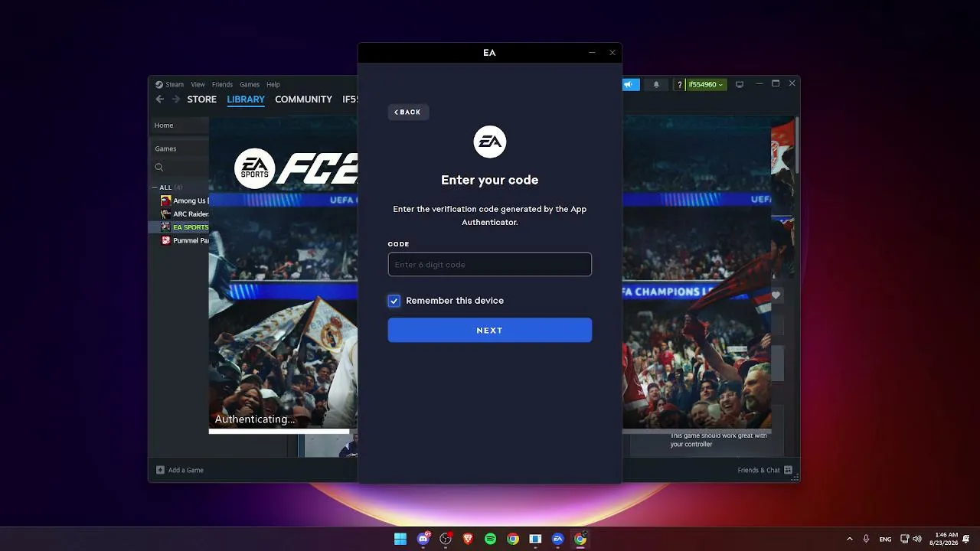This screenshot has height=551, width=980.
Task: Open Spotify from the taskbar
Action: coord(491,539)
